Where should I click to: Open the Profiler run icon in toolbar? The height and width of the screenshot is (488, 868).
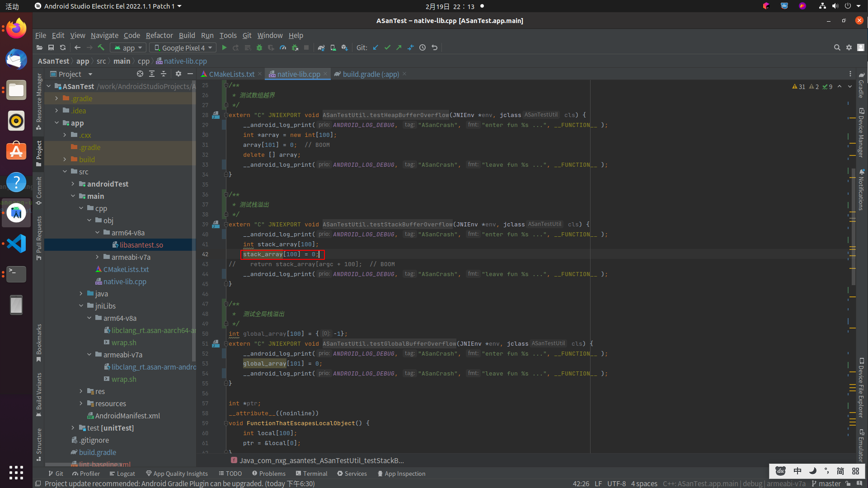pos(283,47)
